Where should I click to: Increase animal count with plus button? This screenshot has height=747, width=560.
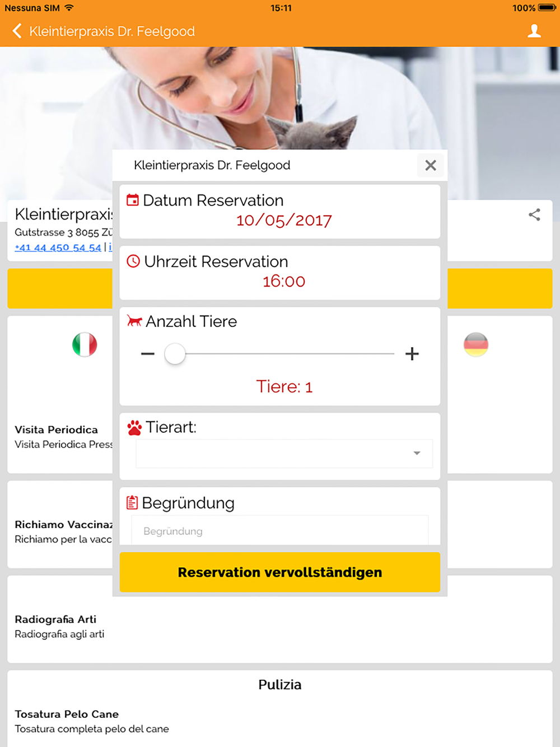pyautogui.click(x=412, y=354)
